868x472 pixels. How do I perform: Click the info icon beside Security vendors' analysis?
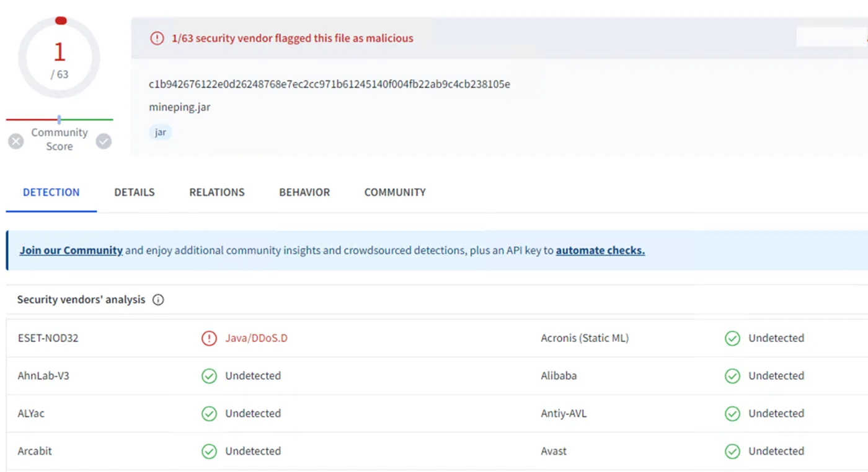[158, 300]
